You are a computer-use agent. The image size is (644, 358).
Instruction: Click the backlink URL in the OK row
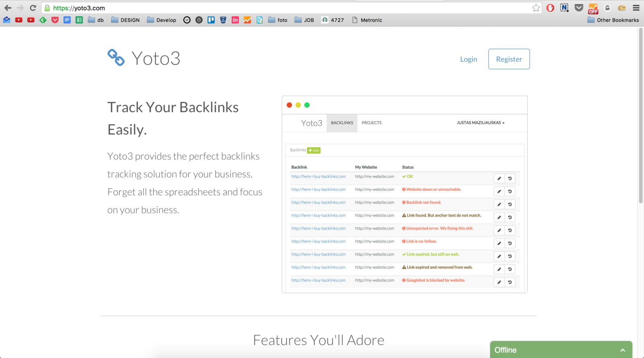(x=318, y=177)
